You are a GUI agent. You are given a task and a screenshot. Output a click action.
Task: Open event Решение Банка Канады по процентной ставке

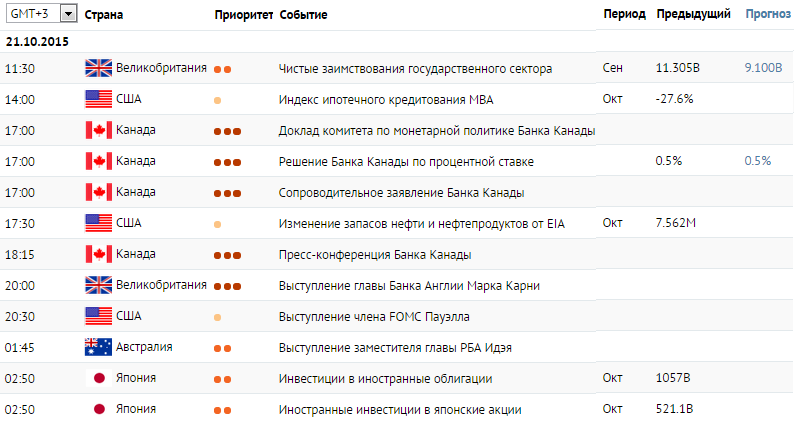406,162
